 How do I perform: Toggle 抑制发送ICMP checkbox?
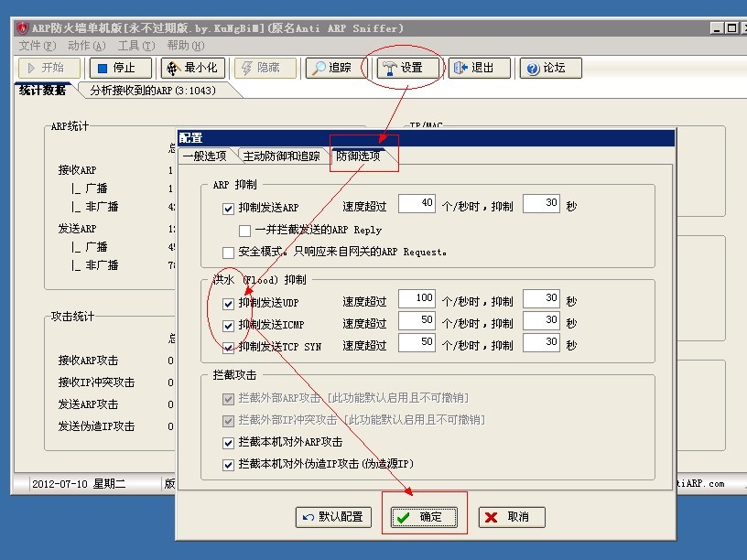coord(228,326)
